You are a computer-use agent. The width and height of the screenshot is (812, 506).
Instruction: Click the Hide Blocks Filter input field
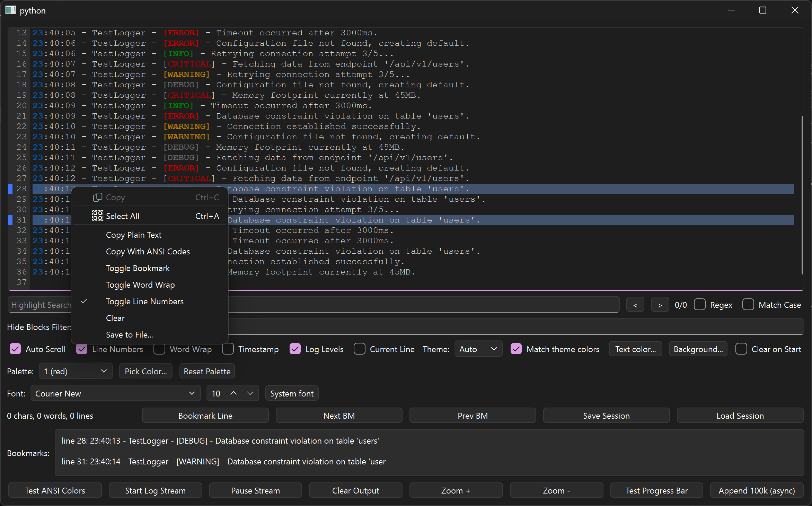pyautogui.click(x=438, y=327)
